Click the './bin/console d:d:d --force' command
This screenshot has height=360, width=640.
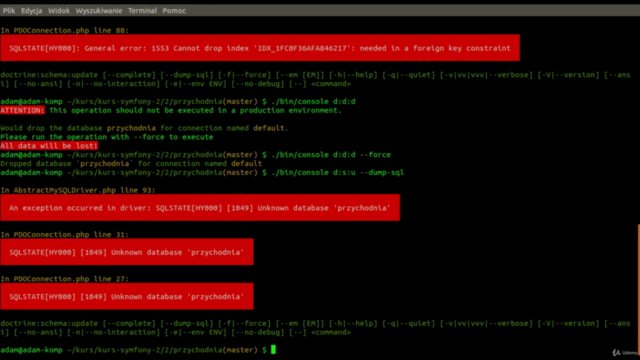[x=331, y=155]
